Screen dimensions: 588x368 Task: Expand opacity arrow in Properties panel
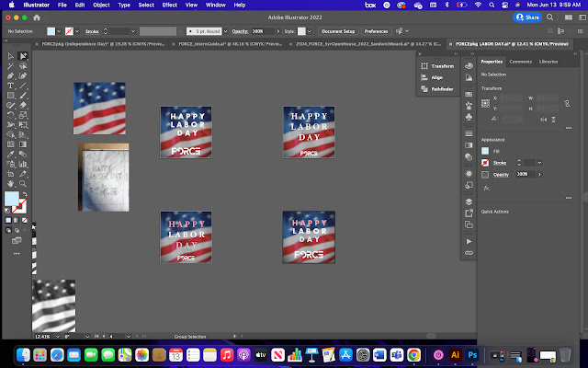[x=539, y=174]
